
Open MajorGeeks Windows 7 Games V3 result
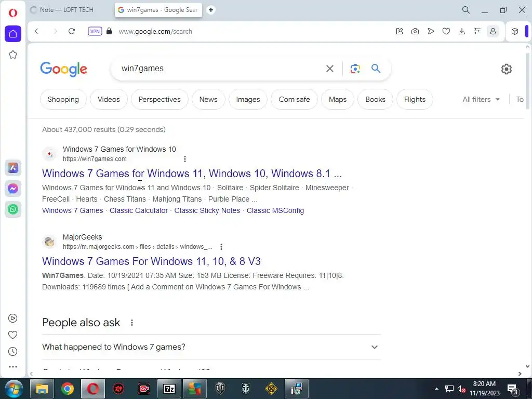point(151,261)
